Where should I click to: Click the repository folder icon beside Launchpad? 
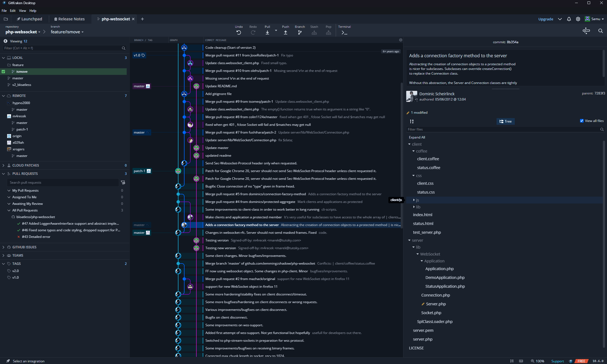(6, 19)
